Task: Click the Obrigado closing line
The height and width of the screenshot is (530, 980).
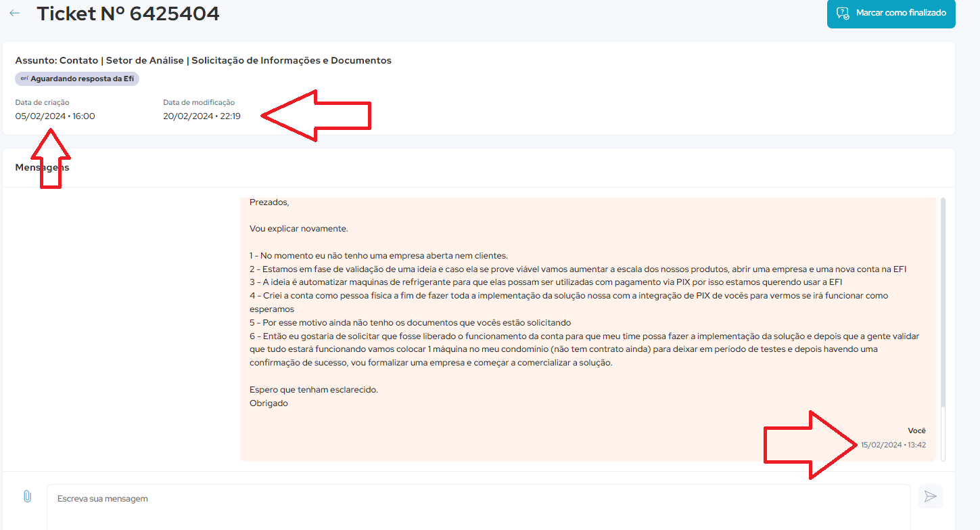Action: 269,403
